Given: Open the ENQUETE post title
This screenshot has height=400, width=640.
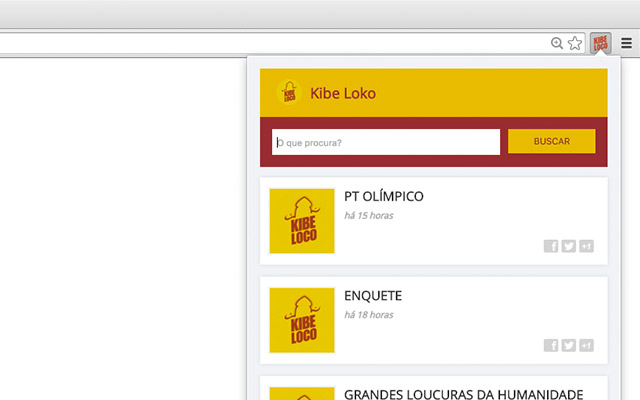Looking at the screenshot, I should (373, 296).
